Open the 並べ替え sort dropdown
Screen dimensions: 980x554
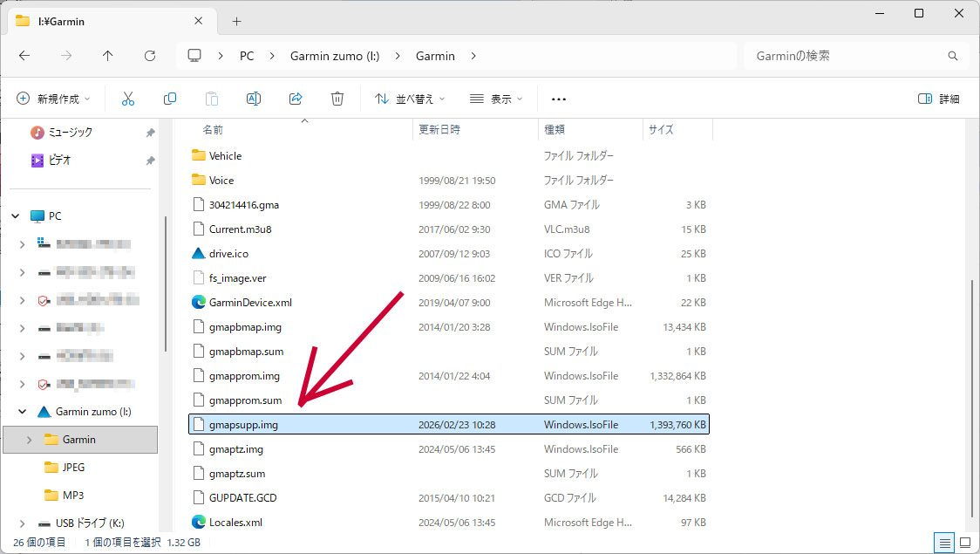click(x=410, y=99)
